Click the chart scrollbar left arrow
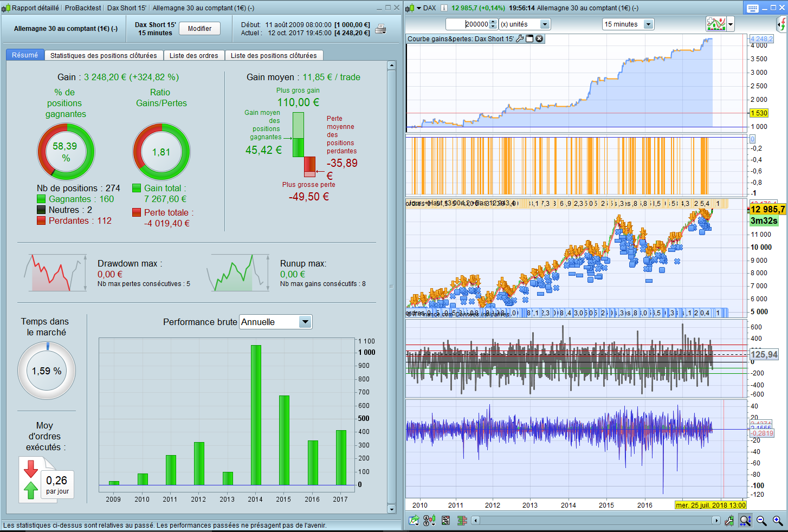Image resolution: width=788 pixels, height=532 pixels. coord(476,521)
